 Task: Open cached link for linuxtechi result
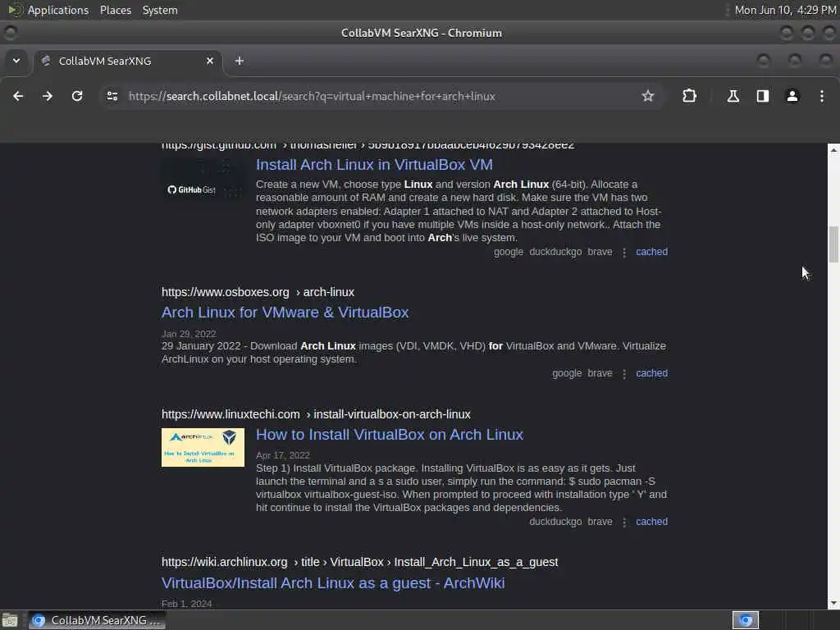click(x=651, y=522)
